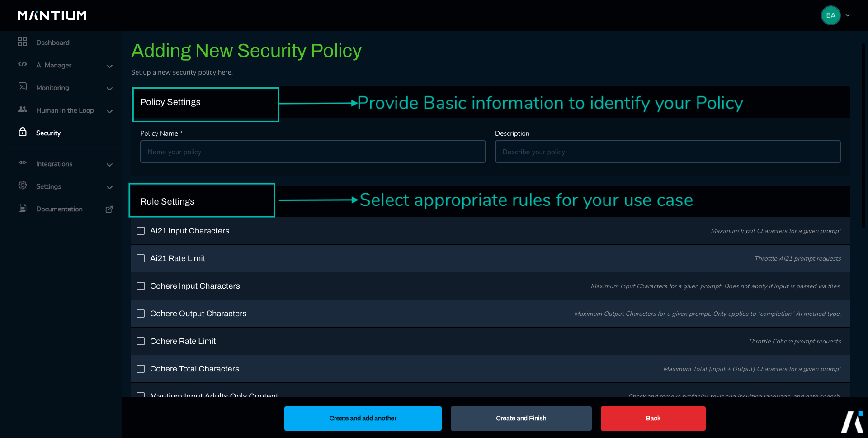Viewport: 868px width, 438px height.
Task: Click the Mantium logo in header
Action: tap(52, 15)
